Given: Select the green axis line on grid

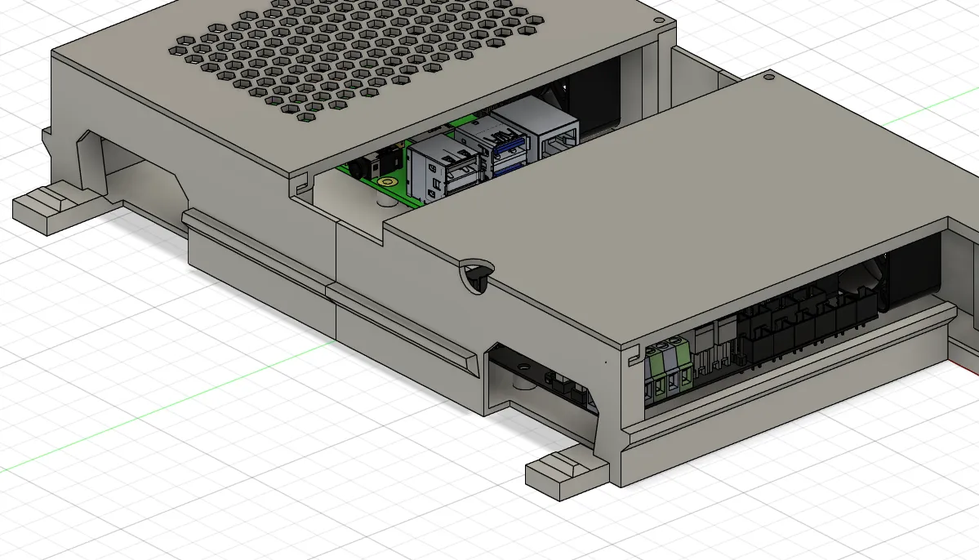Looking at the screenshot, I should [x=167, y=407].
